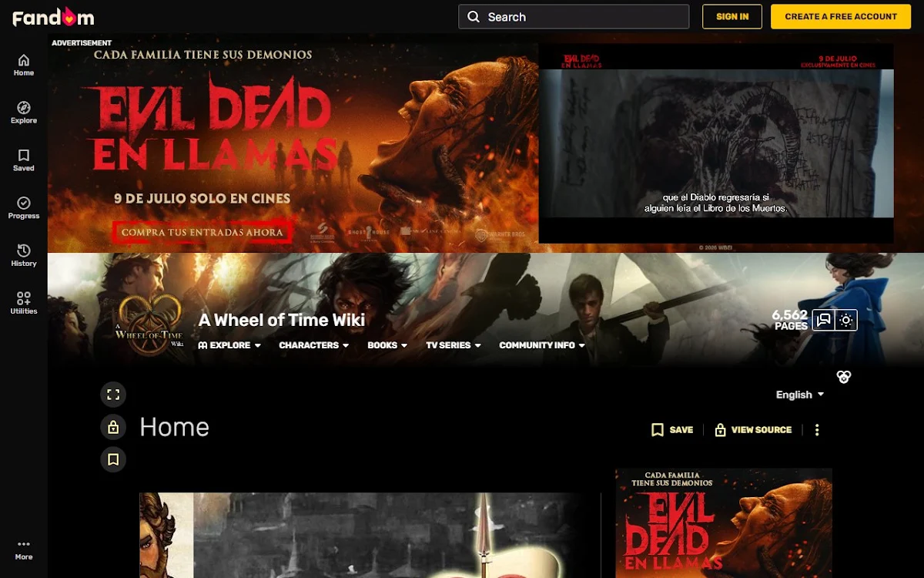
Task: Open the English language dropdown
Action: 800,395
